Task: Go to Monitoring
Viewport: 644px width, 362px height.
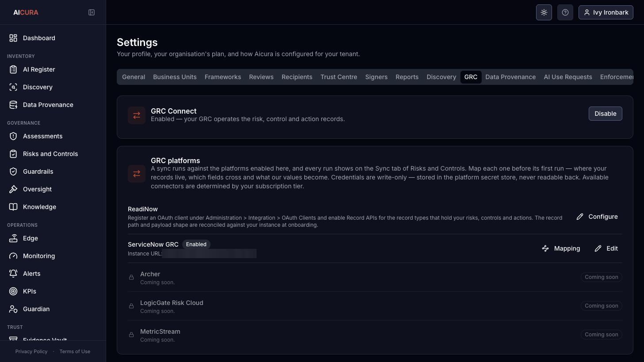Action: point(53,256)
